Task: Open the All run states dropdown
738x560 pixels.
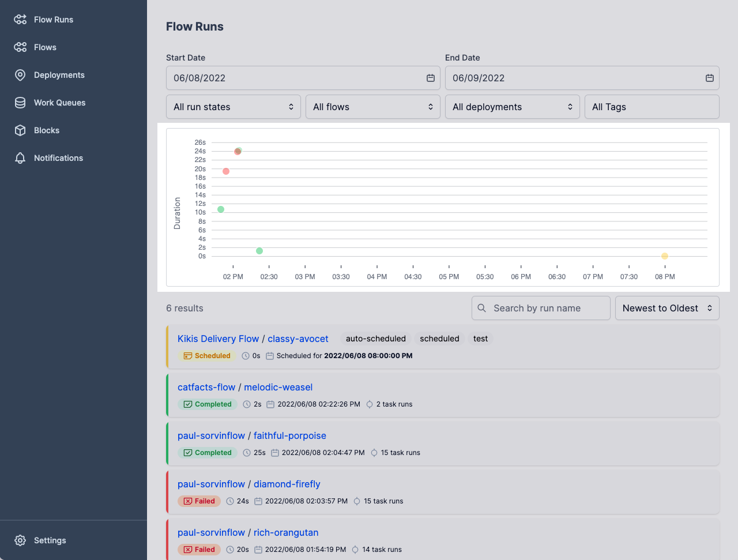Action: (x=234, y=107)
